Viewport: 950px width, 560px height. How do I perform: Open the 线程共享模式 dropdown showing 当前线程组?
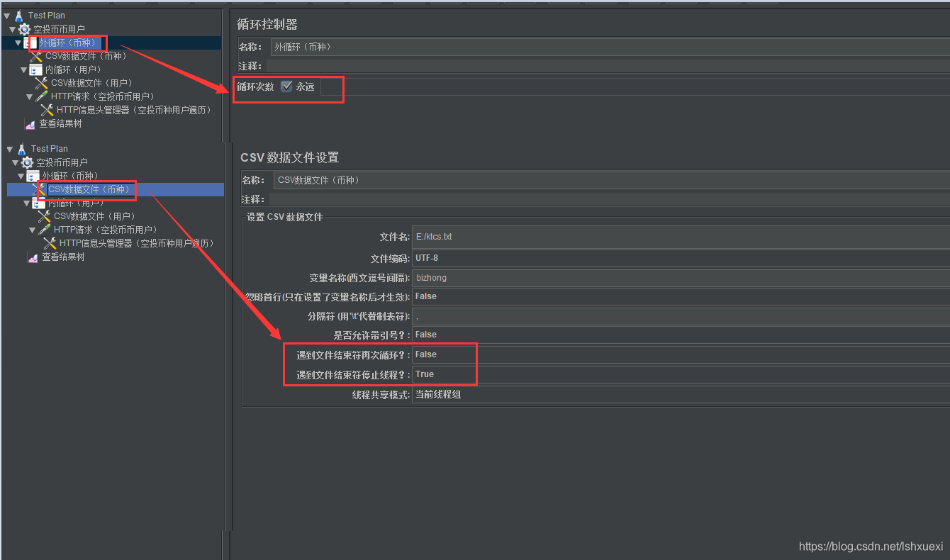click(681, 394)
